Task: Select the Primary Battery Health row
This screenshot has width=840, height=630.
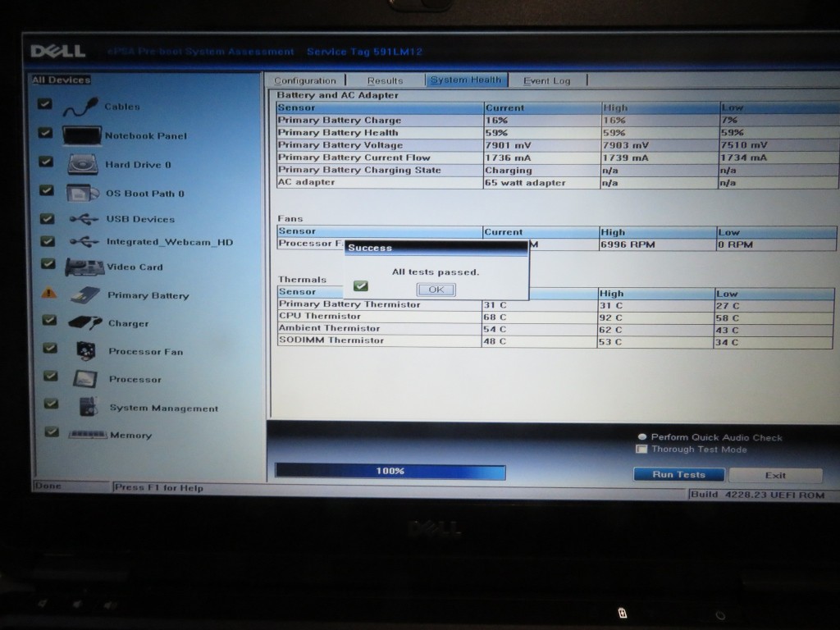Action: [557, 132]
